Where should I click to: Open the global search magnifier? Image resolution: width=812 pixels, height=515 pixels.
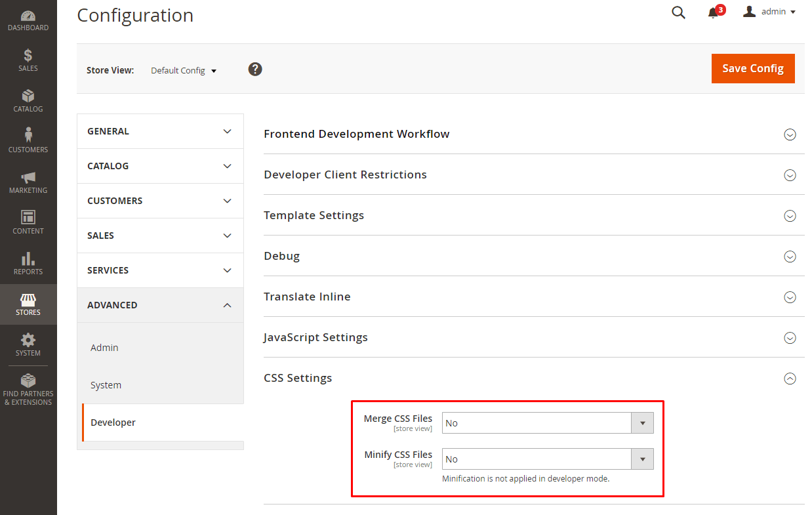[x=678, y=12]
